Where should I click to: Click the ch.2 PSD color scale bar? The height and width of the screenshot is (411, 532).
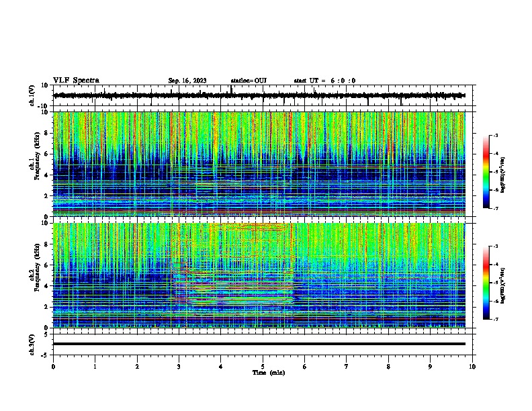coord(486,283)
